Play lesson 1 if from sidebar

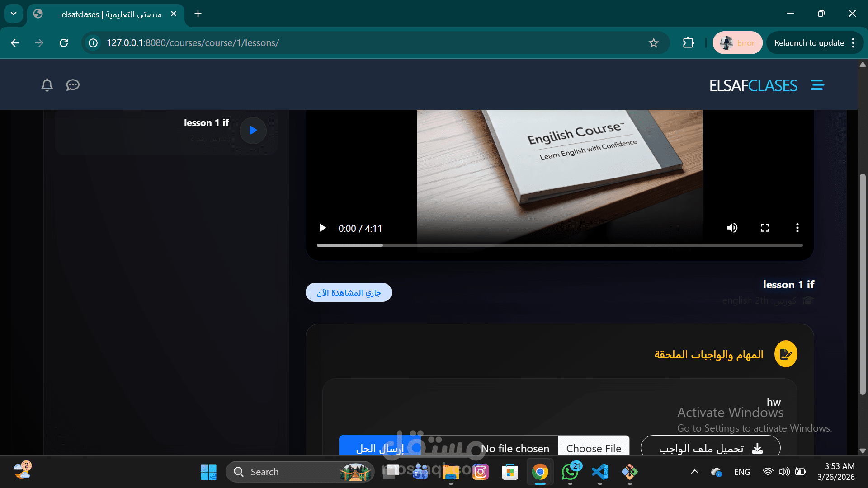[x=253, y=131]
